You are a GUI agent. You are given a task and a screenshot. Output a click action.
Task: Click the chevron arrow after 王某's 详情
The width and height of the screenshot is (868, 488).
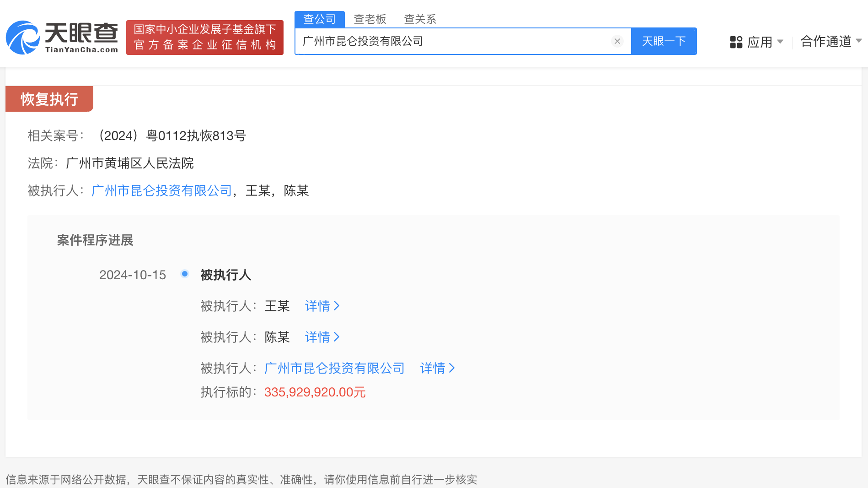click(x=337, y=306)
